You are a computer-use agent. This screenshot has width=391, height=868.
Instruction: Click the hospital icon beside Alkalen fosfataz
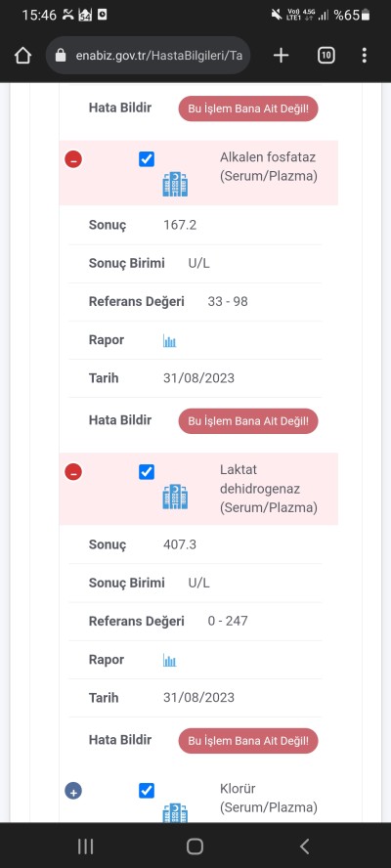175,184
